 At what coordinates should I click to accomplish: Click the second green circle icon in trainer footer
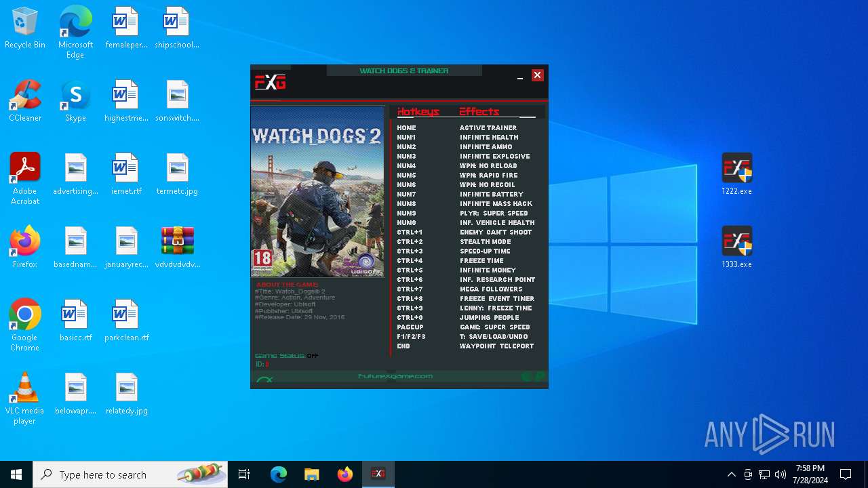(540, 377)
